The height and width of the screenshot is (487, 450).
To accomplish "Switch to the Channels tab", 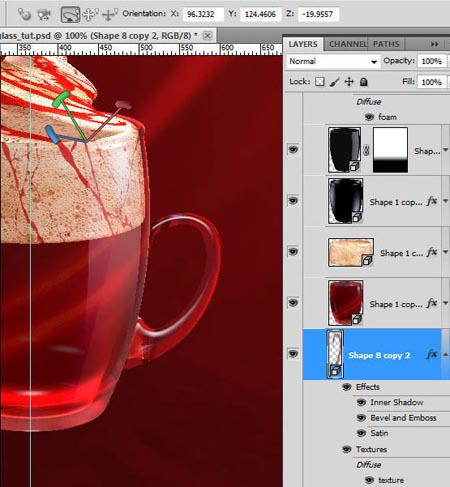I will [347, 44].
